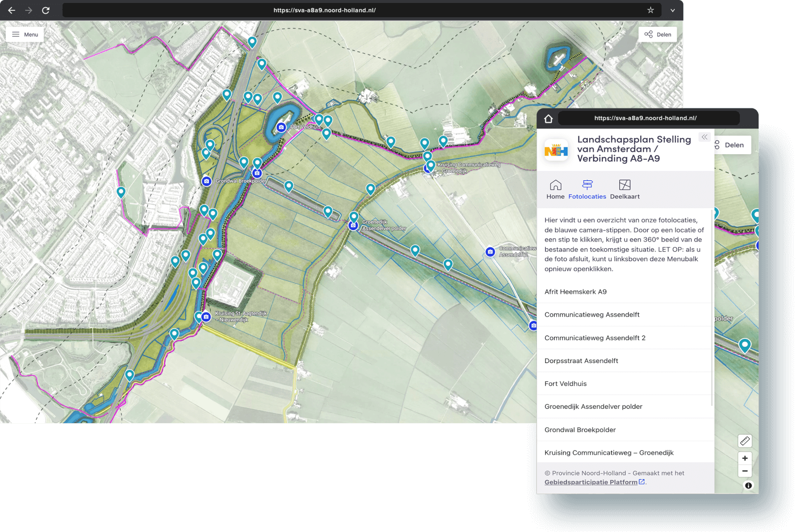The height and width of the screenshot is (532, 797).
Task: Activate the ruler measure tool
Action: click(x=745, y=441)
